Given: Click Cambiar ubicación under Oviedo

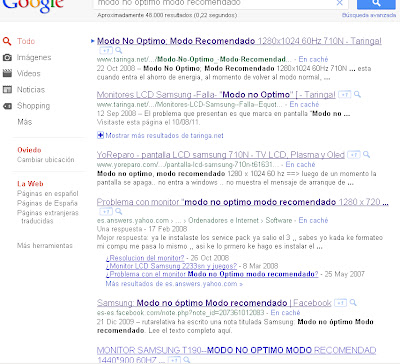Looking at the screenshot, I should pyautogui.click(x=46, y=160).
